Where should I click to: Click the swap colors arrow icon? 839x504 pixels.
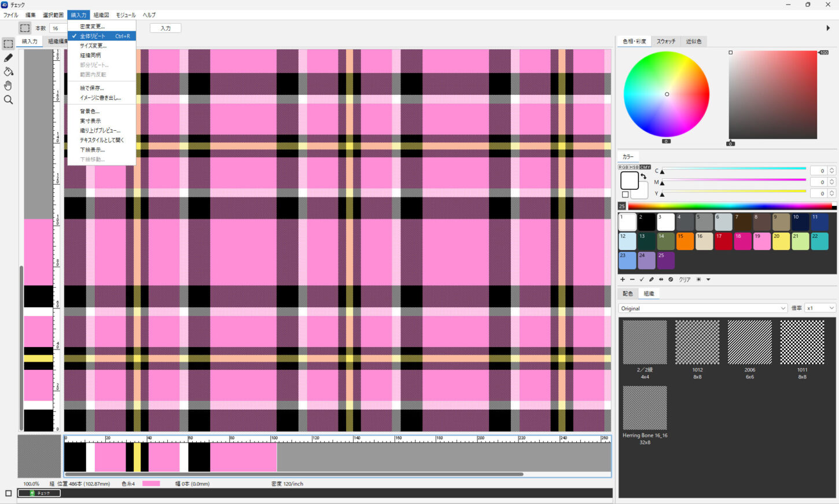click(643, 176)
